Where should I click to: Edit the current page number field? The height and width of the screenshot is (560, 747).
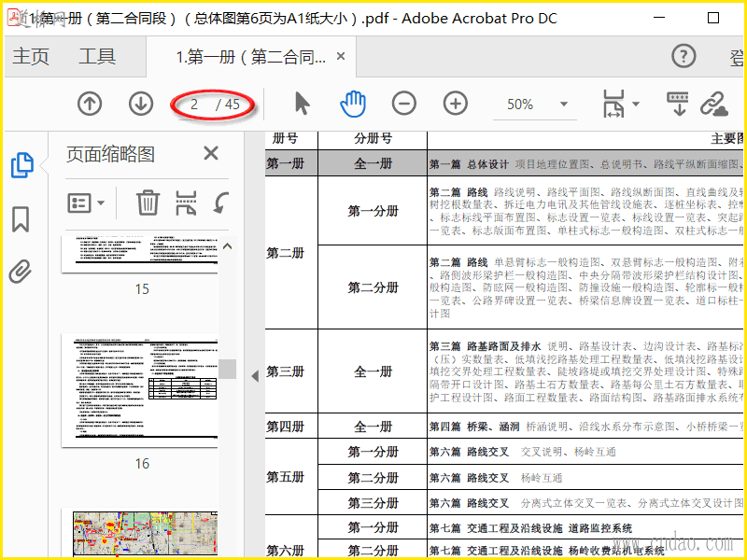[194, 105]
